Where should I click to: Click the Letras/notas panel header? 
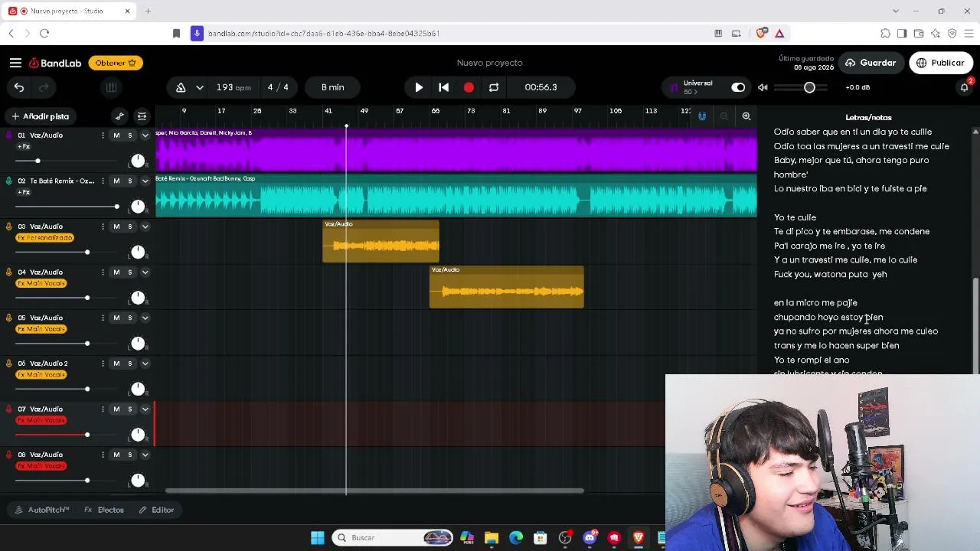click(x=868, y=118)
